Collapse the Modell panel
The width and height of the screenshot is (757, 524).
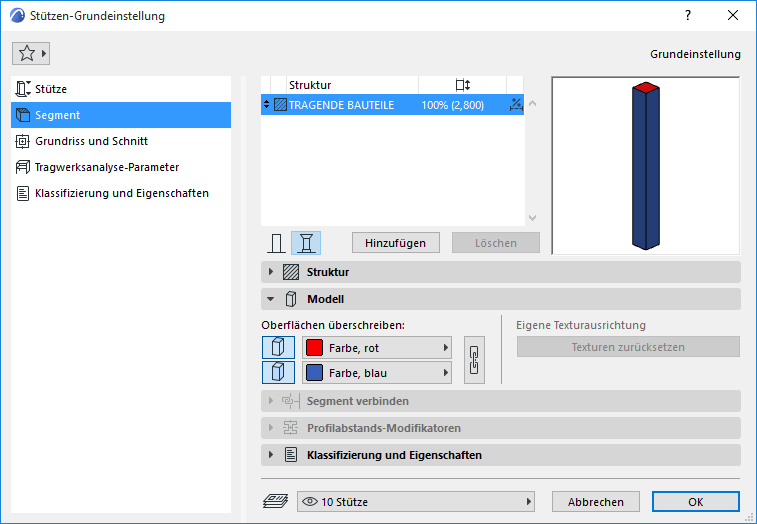click(x=271, y=299)
